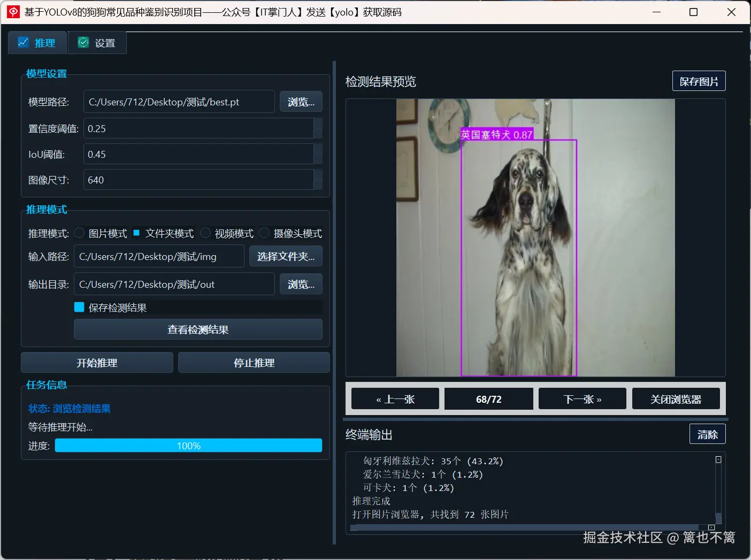Click the 等待推理开始... text
The height and width of the screenshot is (560, 751).
60,427
